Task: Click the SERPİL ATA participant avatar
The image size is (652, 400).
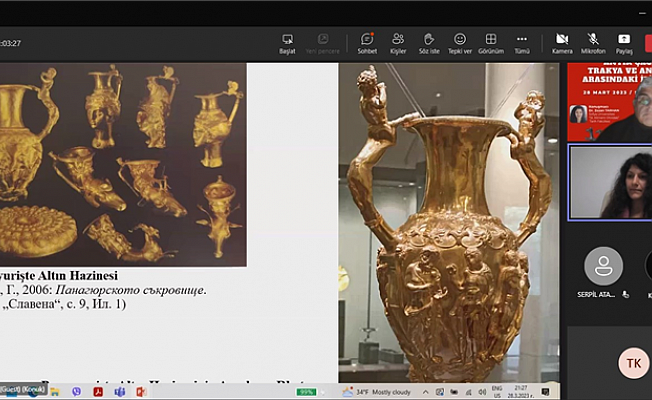Action: pyautogui.click(x=603, y=267)
